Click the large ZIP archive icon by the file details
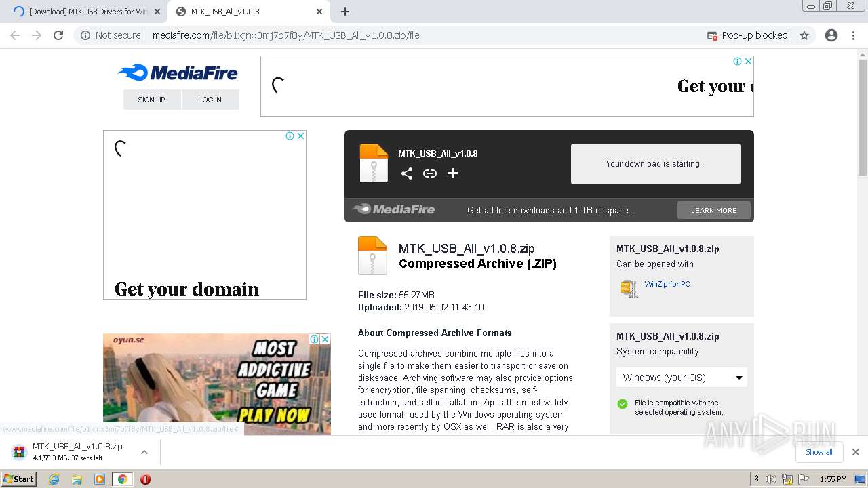Viewport: 868px width, 488px height. pos(372,256)
